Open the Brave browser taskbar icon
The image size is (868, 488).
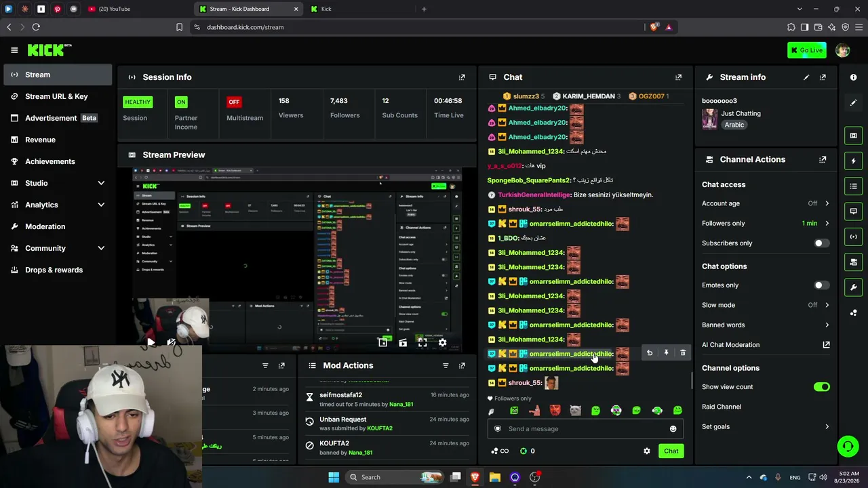pos(475,477)
